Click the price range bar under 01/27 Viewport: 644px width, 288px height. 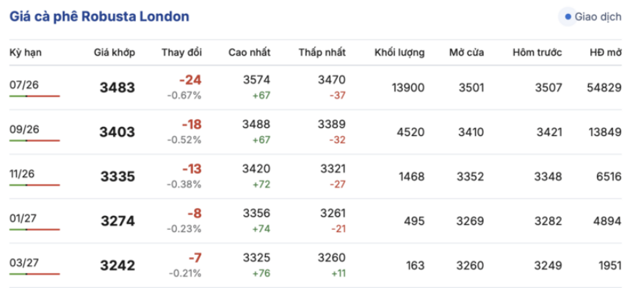coord(35,229)
